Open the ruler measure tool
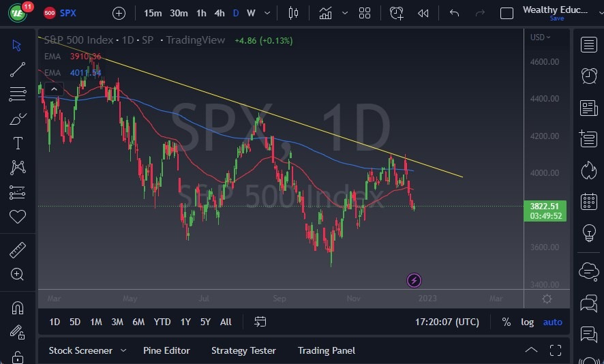 coord(18,250)
